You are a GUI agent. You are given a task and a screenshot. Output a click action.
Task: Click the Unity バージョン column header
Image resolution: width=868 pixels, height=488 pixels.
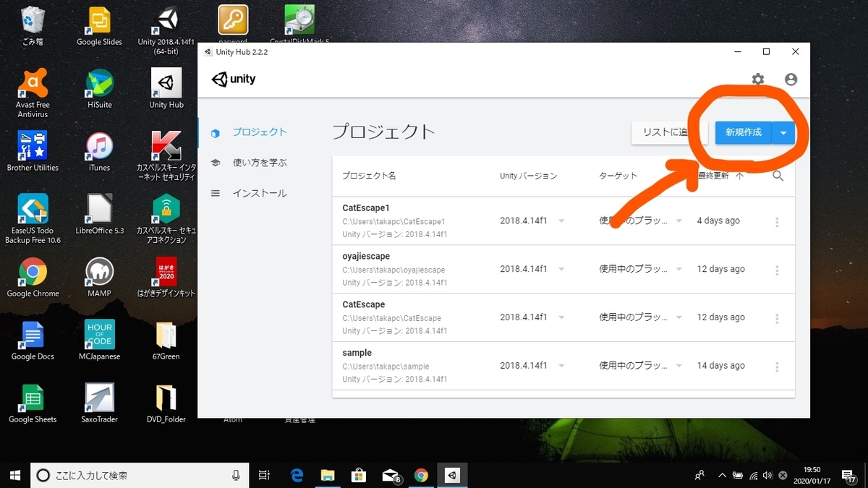528,176
